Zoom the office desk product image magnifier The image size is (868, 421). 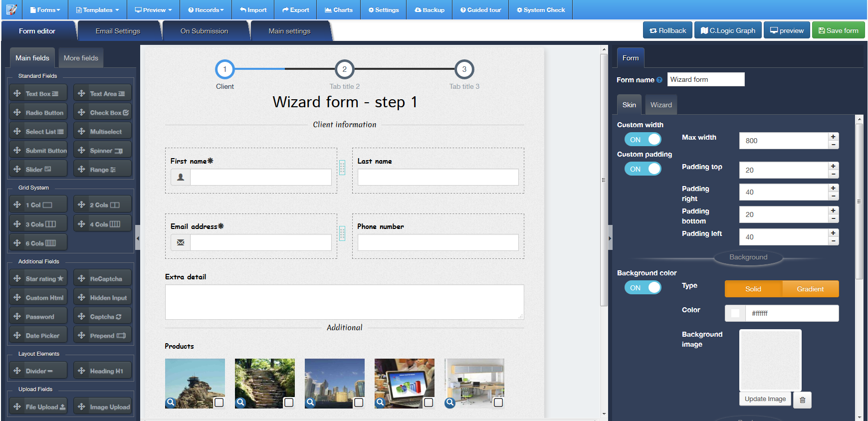[450, 403]
